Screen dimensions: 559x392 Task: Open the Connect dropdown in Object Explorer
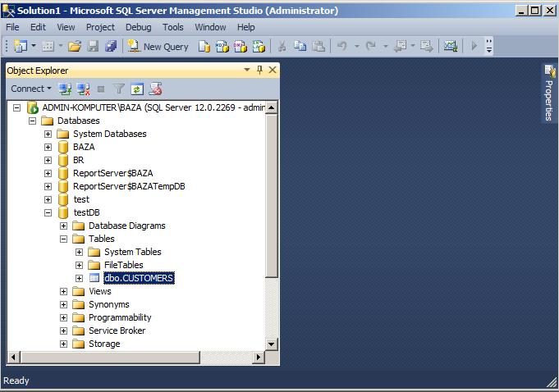pos(31,89)
